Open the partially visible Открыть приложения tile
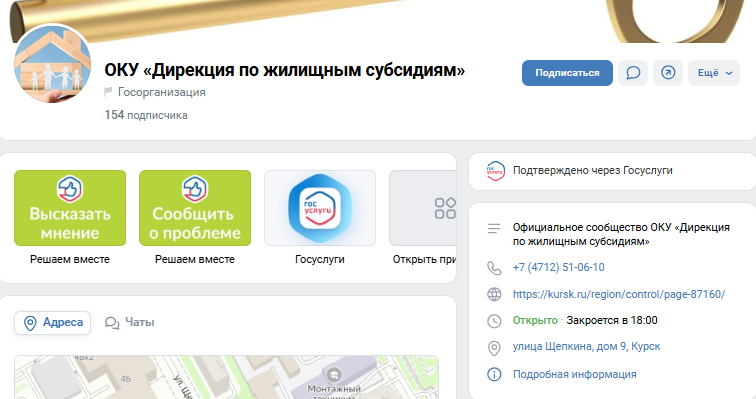This screenshot has width=756, height=399. [422, 208]
